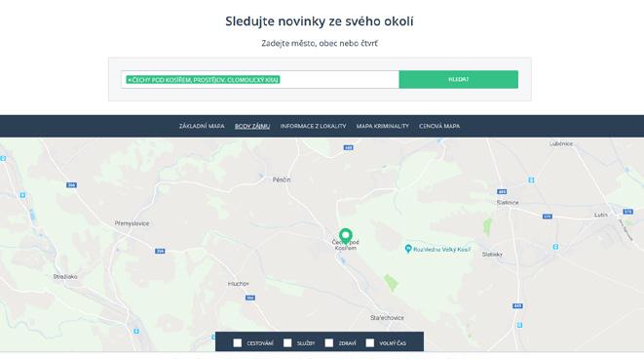Click the subtitle Zadejte město, obec nebo čtvrť

tap(320, 43)
